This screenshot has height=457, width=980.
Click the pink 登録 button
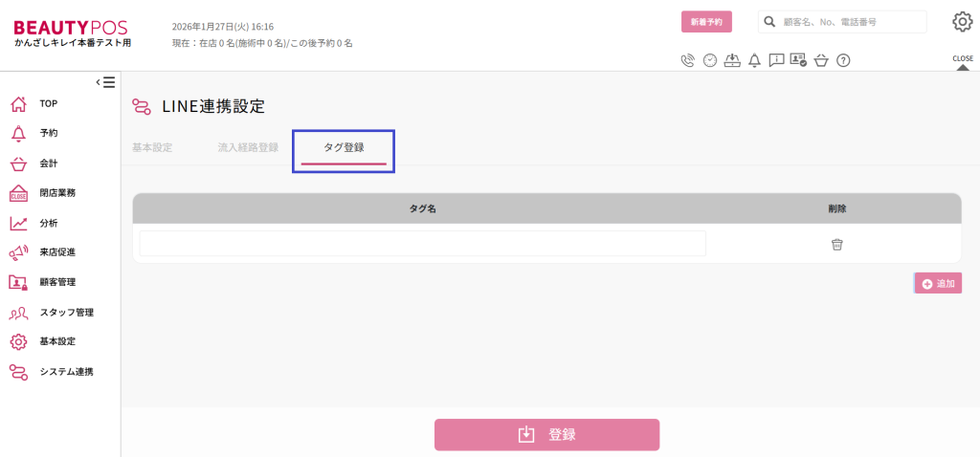[546, 434]
